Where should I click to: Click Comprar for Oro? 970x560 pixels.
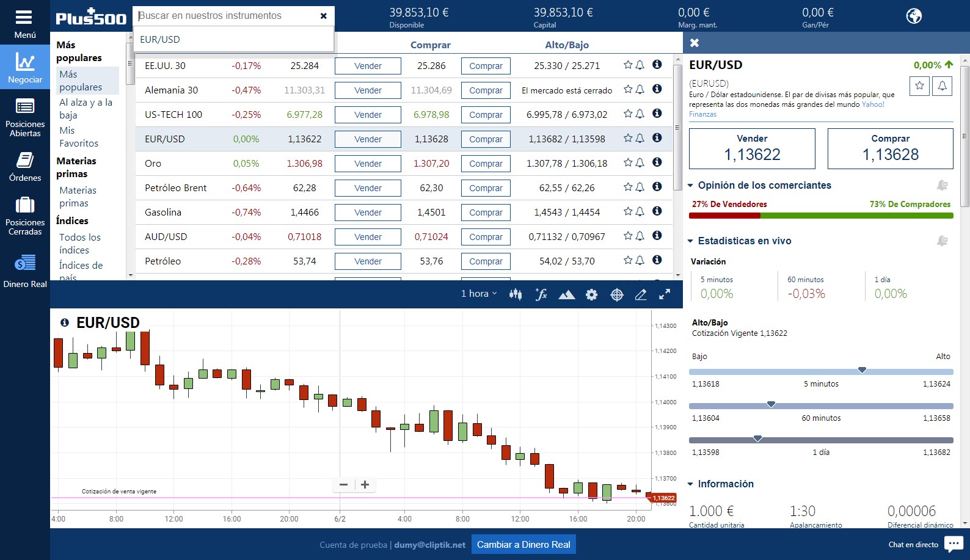[486, 164]
